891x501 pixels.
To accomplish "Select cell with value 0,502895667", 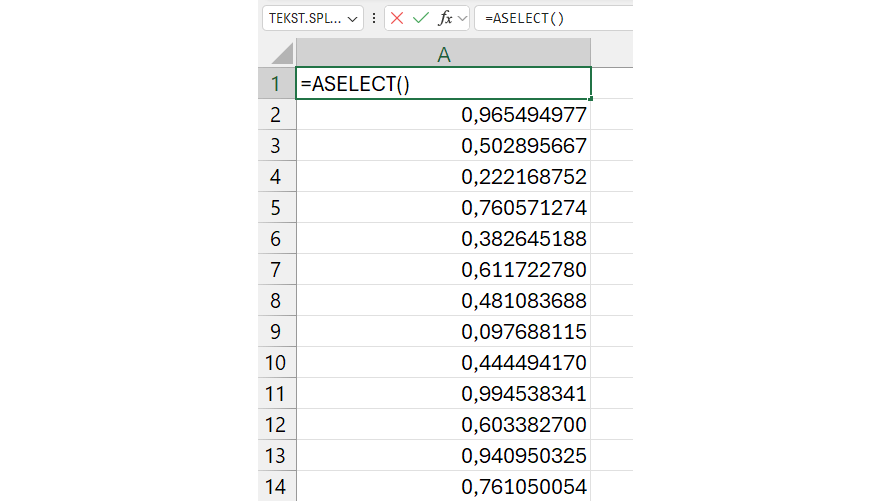I will 443,145.
